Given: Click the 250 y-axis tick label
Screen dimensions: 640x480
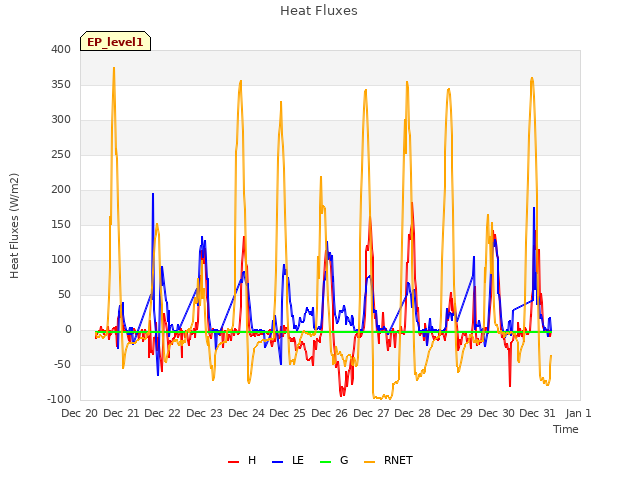Looking at the screenshot, I should 61,155.
